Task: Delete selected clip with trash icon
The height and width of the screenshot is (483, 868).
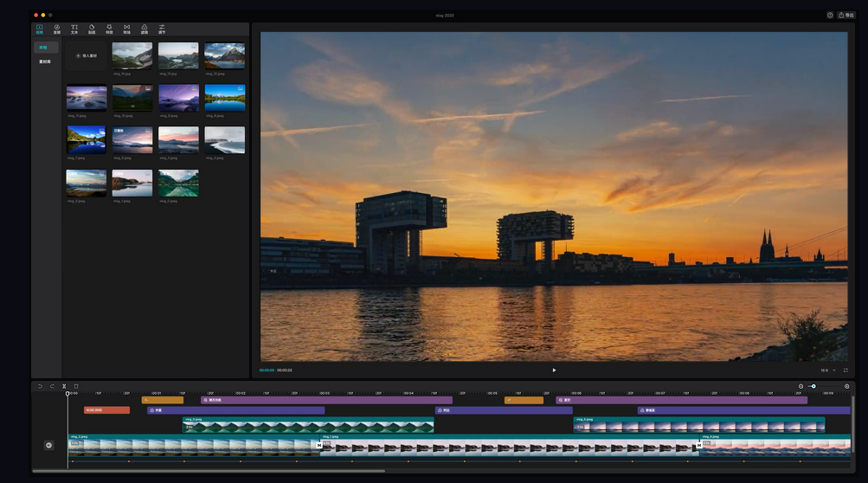Action: coord(76,386)
